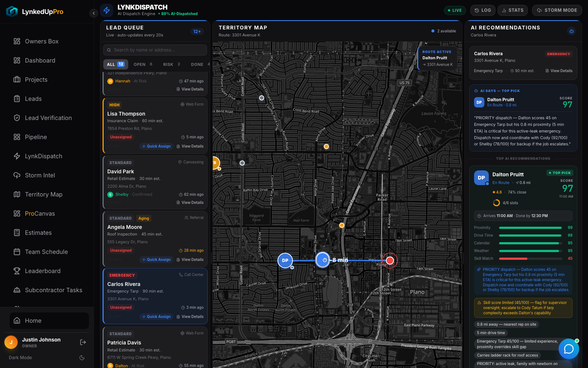The height and width of the screenshot is (368, 588).
Task: Click the AI Recommendations robot icon
Action: [x=571, y=31]
